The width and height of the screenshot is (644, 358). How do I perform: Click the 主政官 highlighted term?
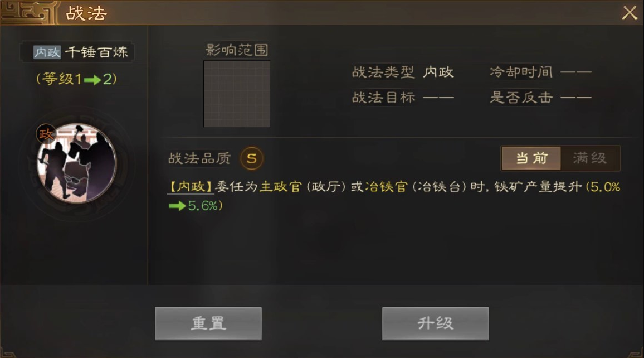[281, 187]
